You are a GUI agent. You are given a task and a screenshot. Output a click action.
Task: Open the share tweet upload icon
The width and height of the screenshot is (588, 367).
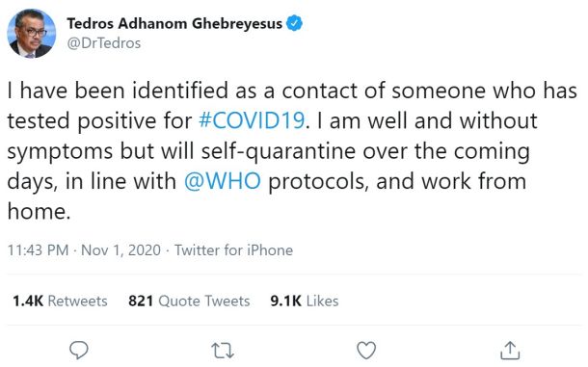point(510,350)
